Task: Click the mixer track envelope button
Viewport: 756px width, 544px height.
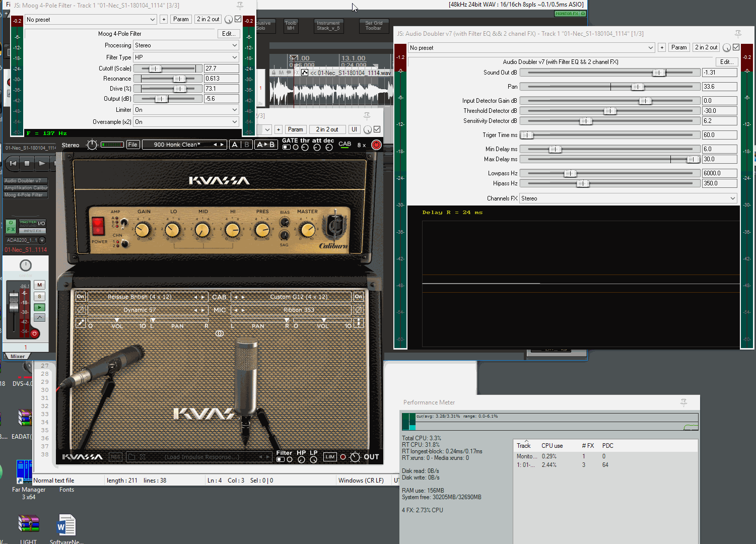Action: [39, 318]
